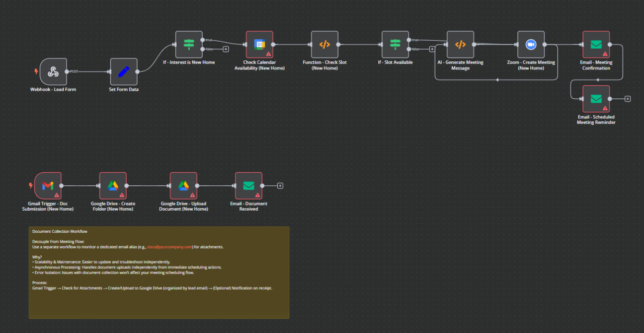
Task: Click the POST output label of Webhook node
Action: pos(73,72)
